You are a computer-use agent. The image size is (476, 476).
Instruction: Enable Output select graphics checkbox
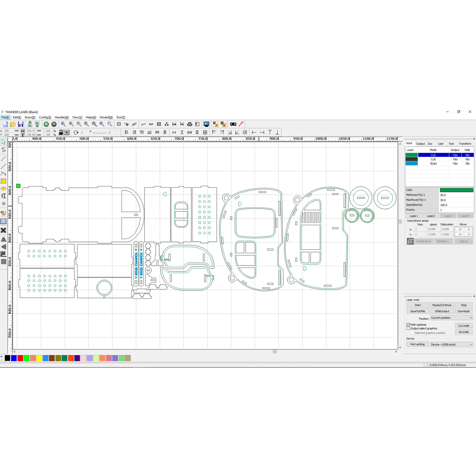point(408,329)
